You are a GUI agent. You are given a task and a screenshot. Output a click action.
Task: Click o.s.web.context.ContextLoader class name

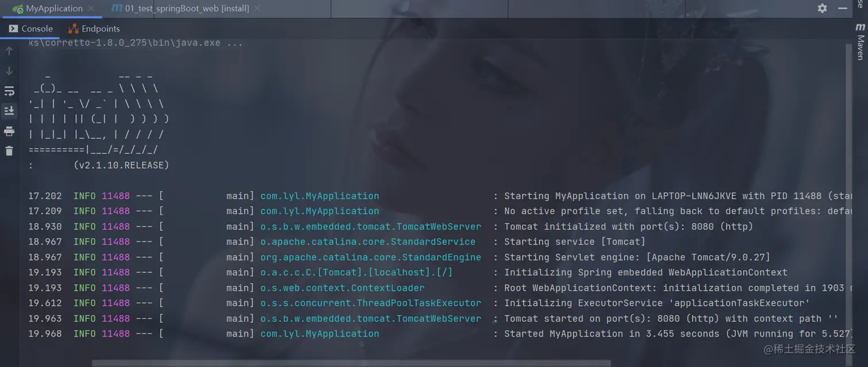pyautogui.click(x=343, y=288)
